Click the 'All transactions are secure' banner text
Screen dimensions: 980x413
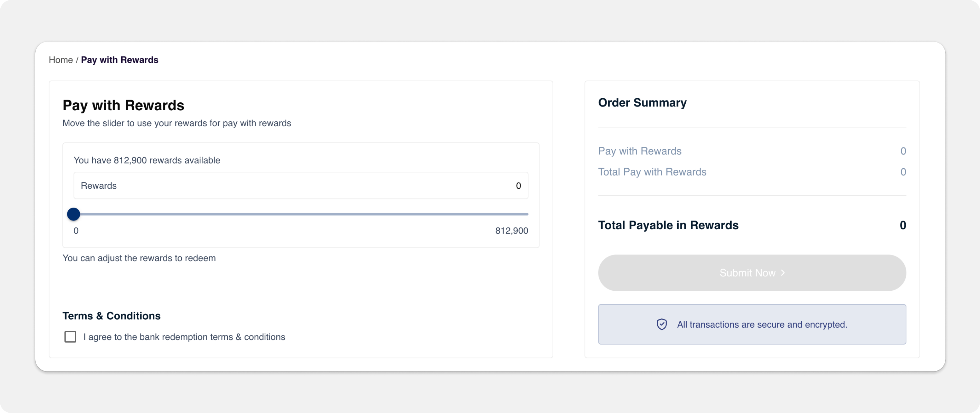pos(762,324)
